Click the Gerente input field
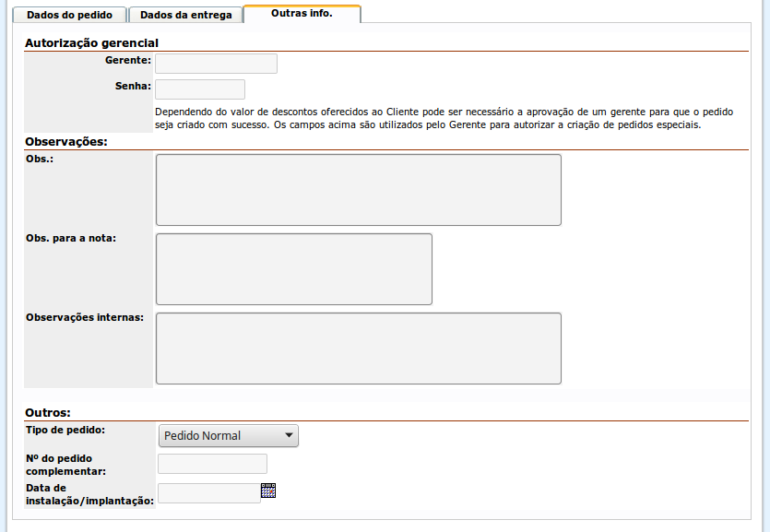 (x=216, y=64)
